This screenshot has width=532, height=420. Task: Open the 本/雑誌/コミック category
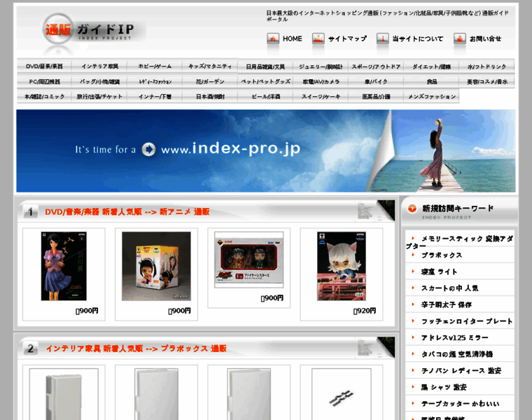click(x=44, y=97)
